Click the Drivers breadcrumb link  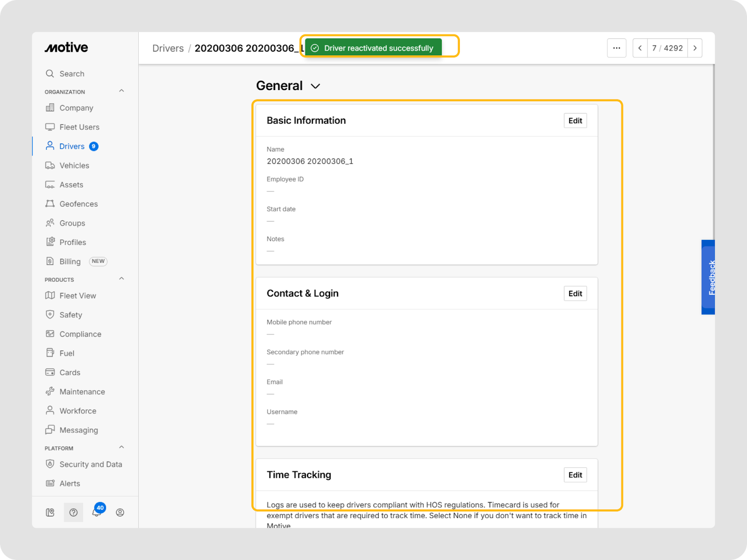[168, 49]
